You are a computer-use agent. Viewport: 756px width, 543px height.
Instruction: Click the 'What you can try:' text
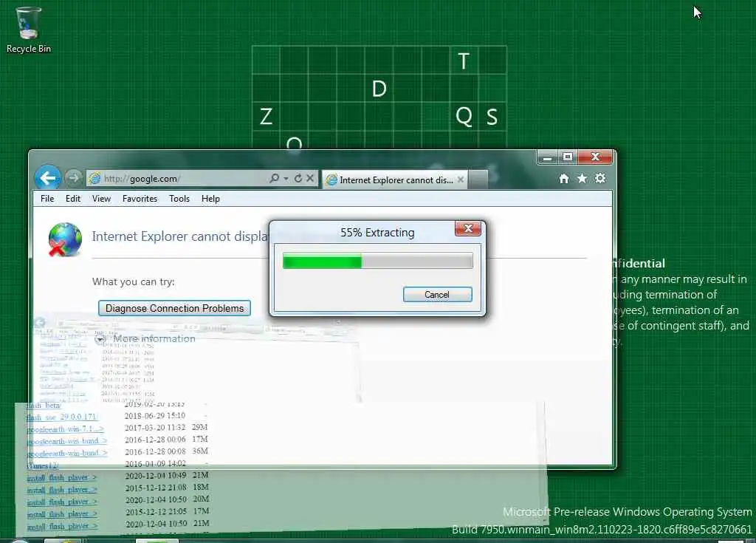pyautogui.click(x=134, y=282)
